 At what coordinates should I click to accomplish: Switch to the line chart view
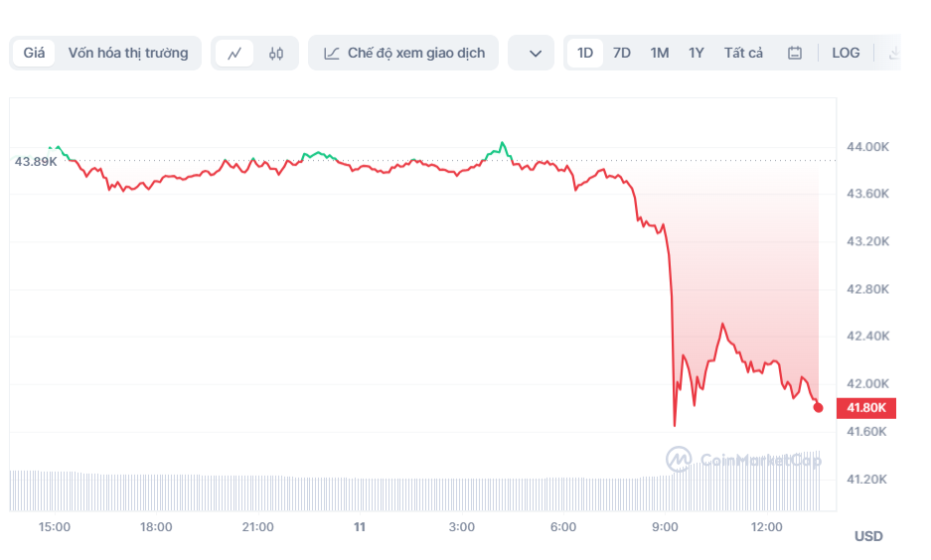[234, 54]
